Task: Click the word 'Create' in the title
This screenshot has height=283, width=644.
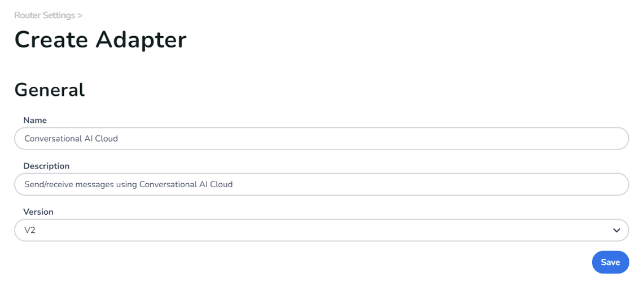Action: 52,39
